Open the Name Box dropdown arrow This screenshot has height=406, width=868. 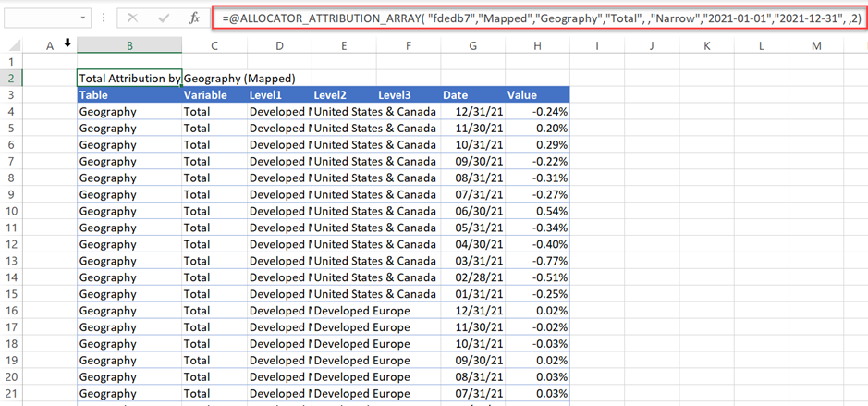click(83, 18)
